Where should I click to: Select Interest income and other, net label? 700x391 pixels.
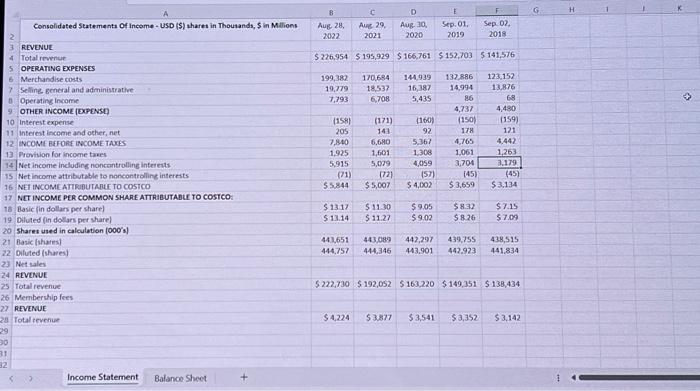[69, 133]
